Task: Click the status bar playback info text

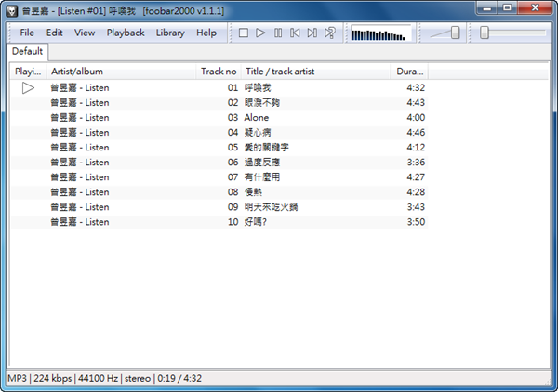Action: (x=104, y=378)
